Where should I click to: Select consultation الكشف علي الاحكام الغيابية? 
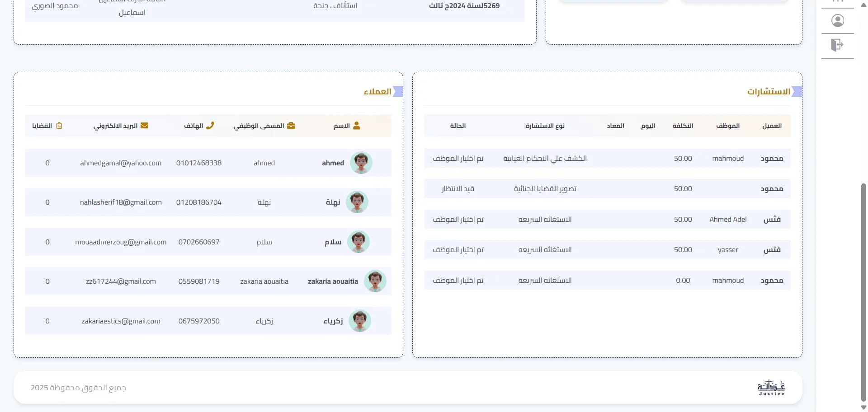click(545, 159)
